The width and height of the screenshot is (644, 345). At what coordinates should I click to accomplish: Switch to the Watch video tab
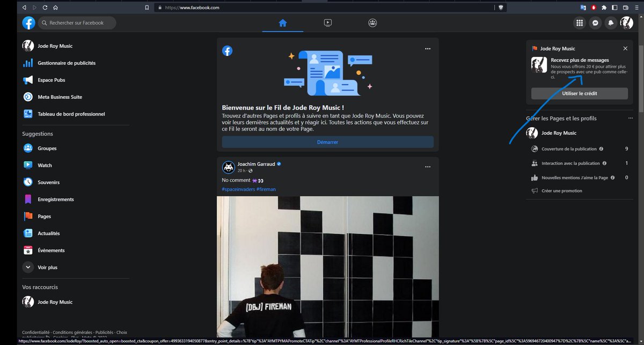(x=327, y=23)
